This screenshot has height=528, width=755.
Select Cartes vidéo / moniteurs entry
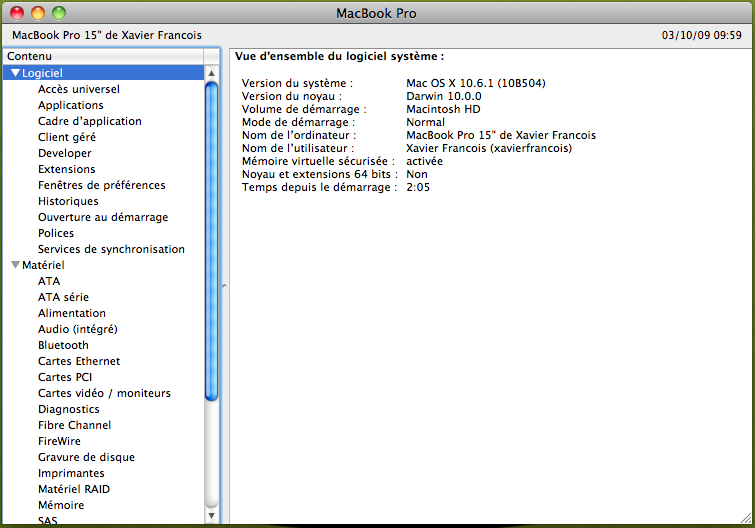point(104,393)
